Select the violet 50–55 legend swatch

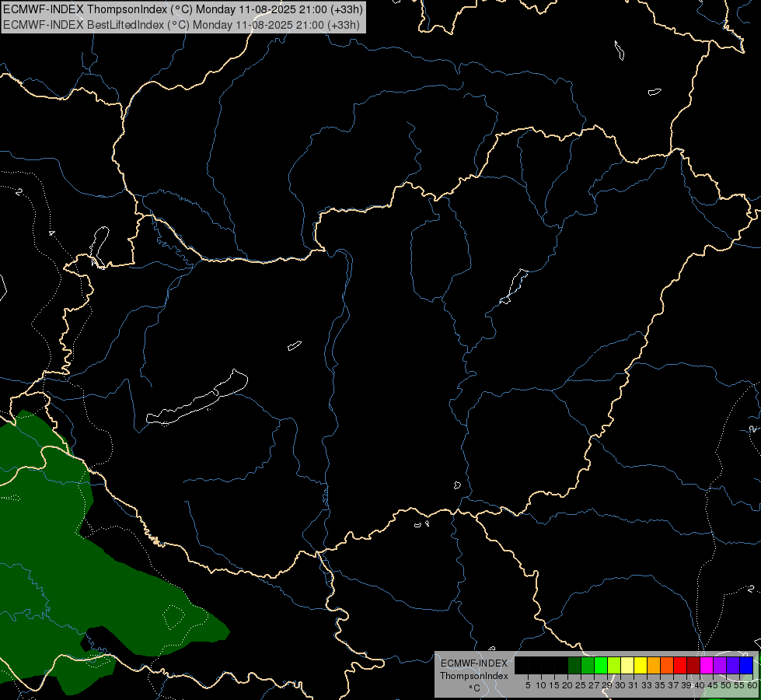[733, 665]
